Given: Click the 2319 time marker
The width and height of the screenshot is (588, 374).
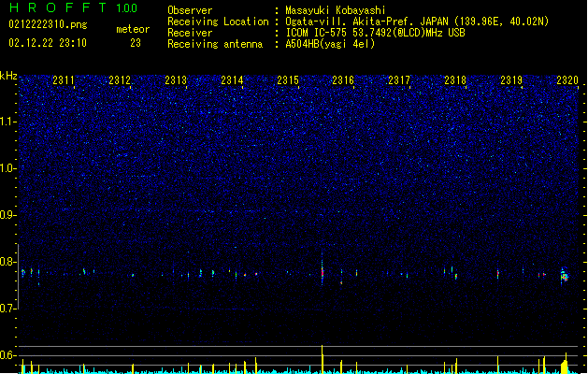Looking at the screenshot, I should [x=511, y=79].
